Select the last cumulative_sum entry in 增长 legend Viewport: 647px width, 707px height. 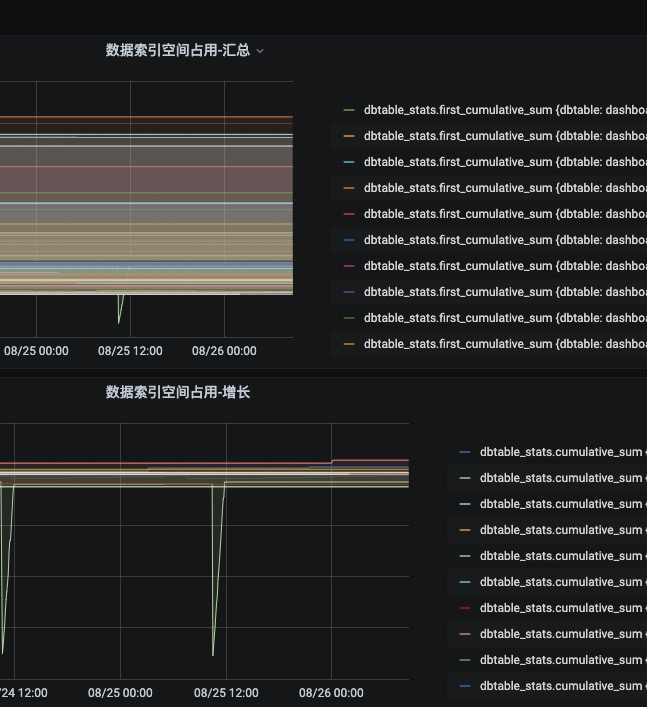pyautogui.click(x=560, y=686)
